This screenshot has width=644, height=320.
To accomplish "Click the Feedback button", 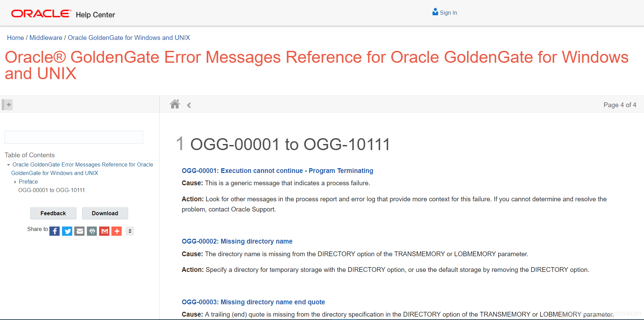I will click(x=53, y=213).
